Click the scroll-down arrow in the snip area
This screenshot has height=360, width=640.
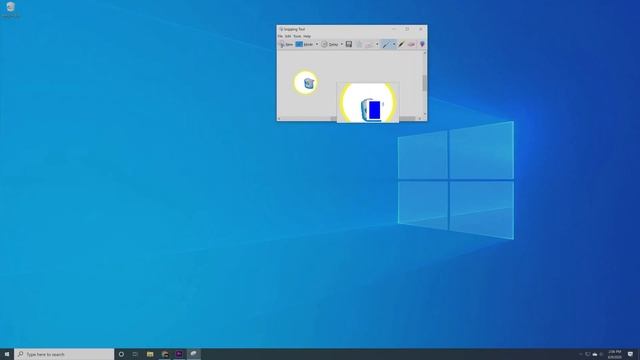coord(424,114)
